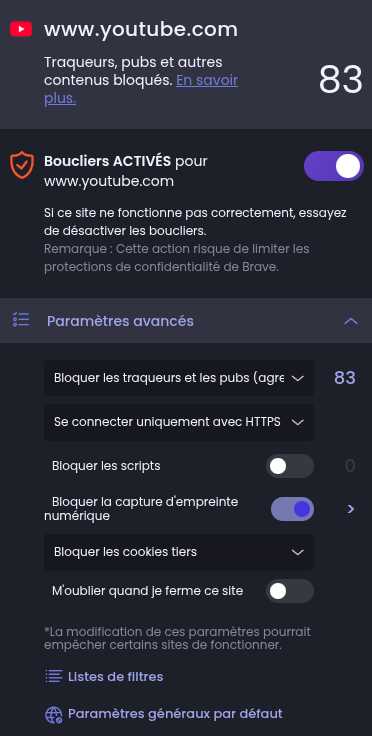This screenshot has height=736, width=372.
Task: Open Paramètres généraux par défaut
Action: pyautogui.click(x=175, y=714)
